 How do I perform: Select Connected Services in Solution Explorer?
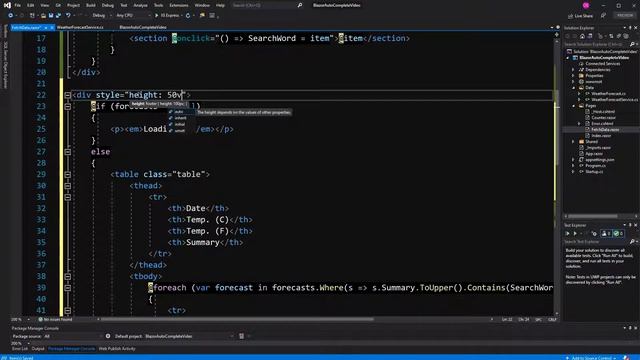(x=602, y=64)
